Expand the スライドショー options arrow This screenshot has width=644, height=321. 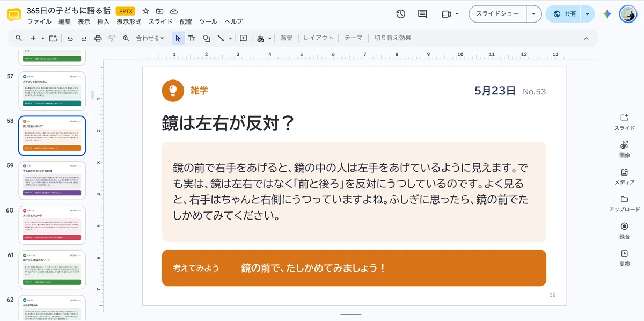pyautogui.click(x=533, y=14)
